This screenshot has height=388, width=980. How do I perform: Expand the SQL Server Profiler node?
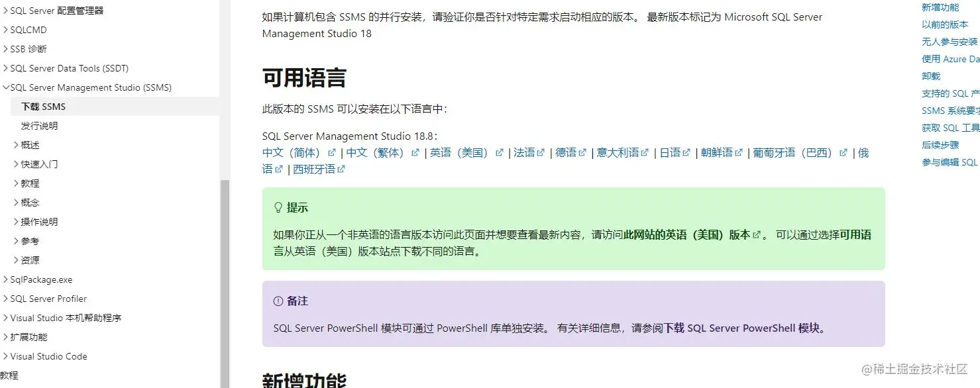5,299
